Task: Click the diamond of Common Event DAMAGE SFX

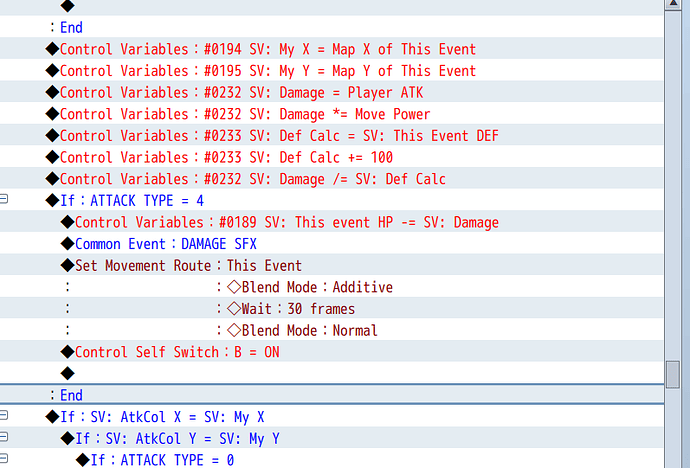Action: [67, 244]
